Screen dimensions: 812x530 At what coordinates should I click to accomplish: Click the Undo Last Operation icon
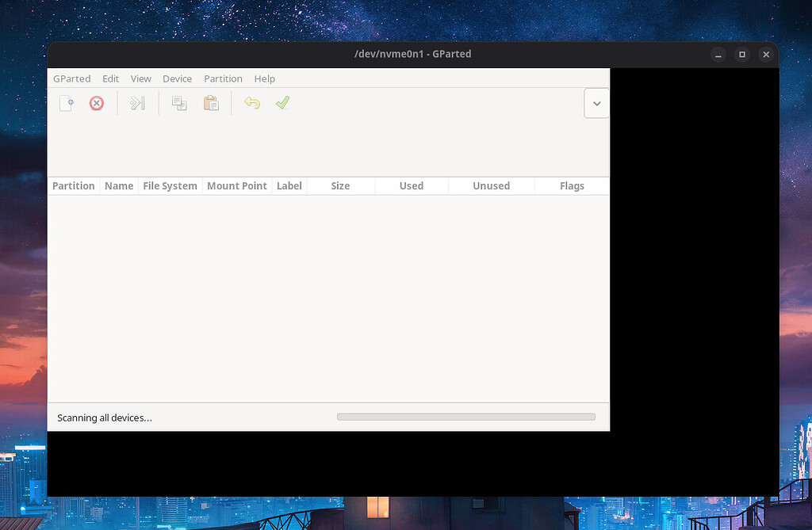click(251, 103)
